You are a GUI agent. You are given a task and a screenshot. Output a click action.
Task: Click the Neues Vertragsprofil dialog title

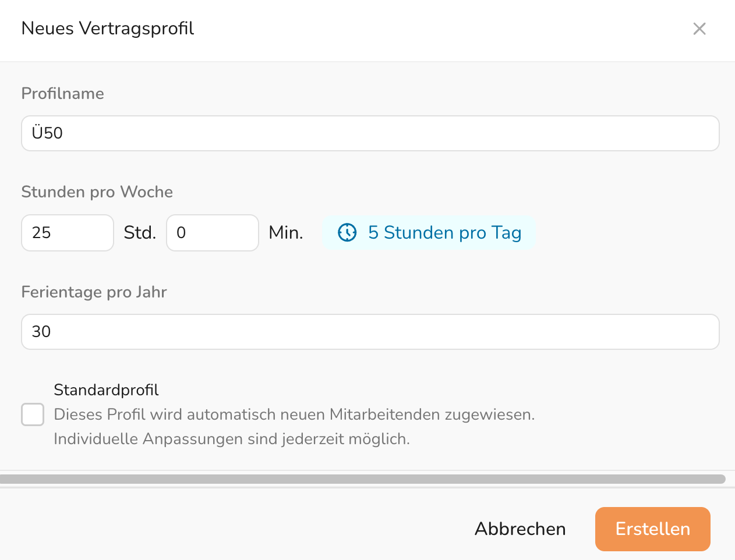pos(108,29)
